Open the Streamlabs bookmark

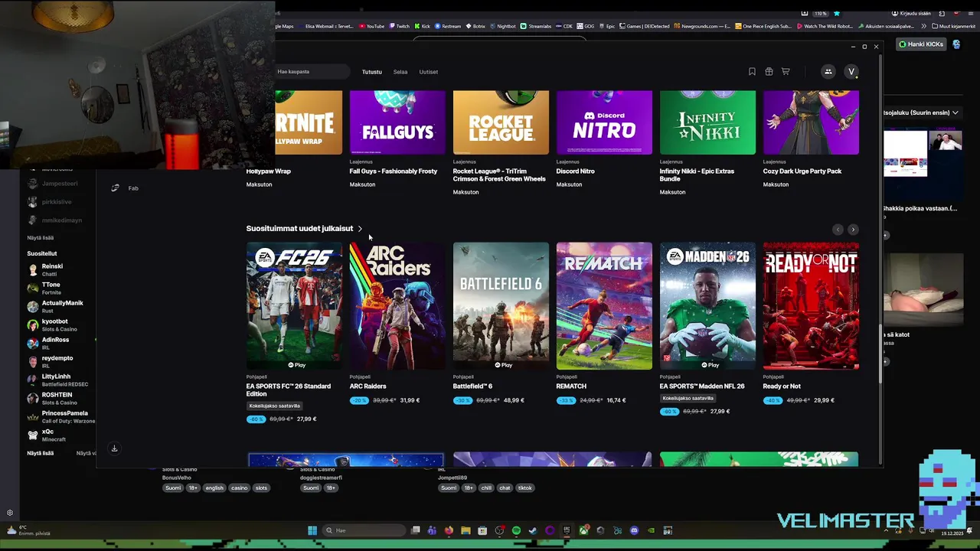coord(536,26)
